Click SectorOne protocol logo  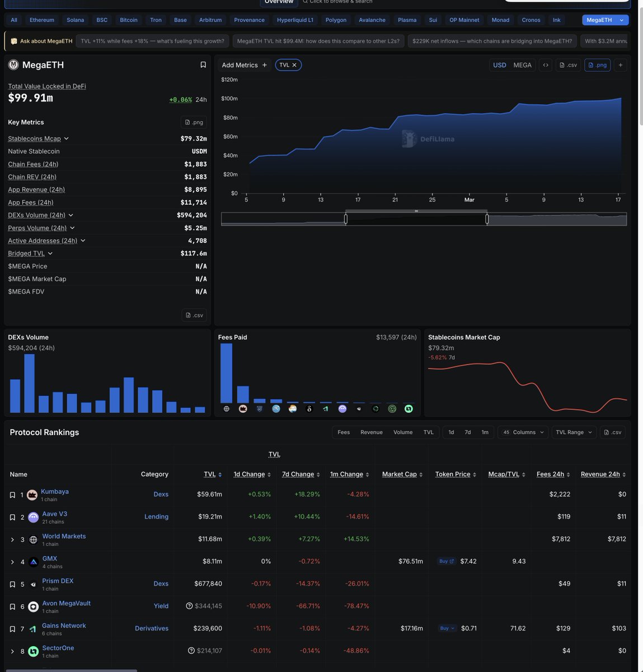34,651
